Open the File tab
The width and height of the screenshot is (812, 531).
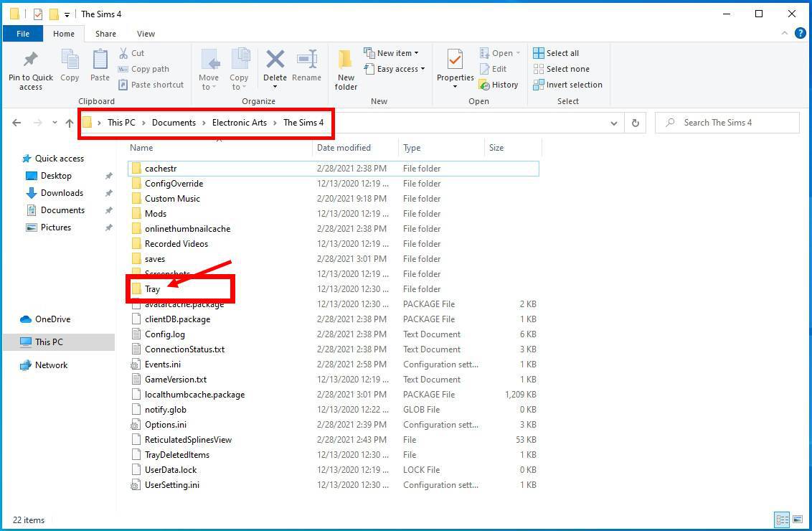tap(23, 34)
